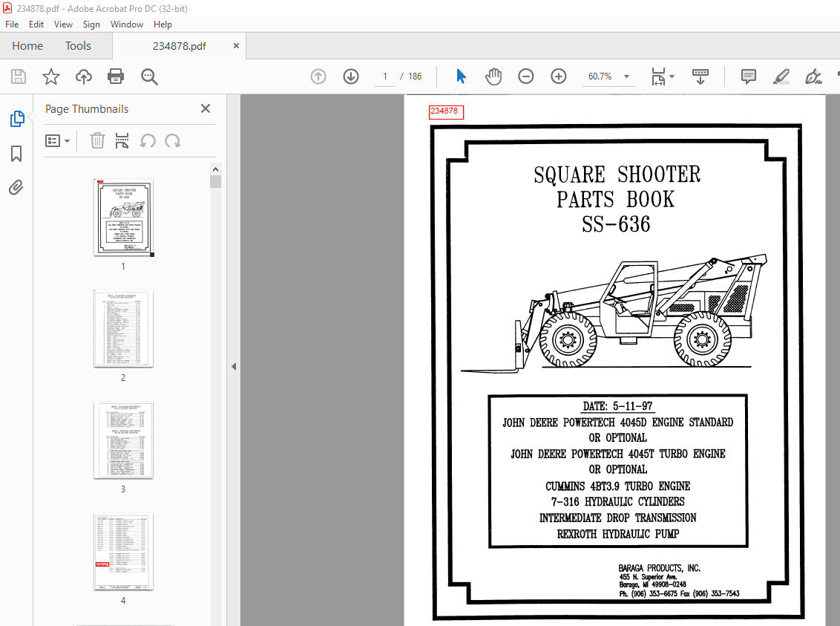Select the 234878.pdf document tab
This screenshot has width=840, height=626.
click(180, 46)
